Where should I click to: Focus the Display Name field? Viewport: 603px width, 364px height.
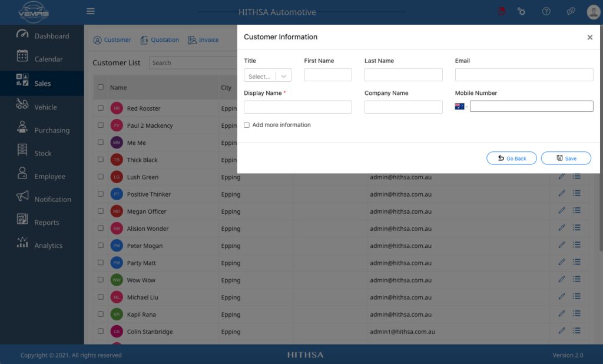297,107
